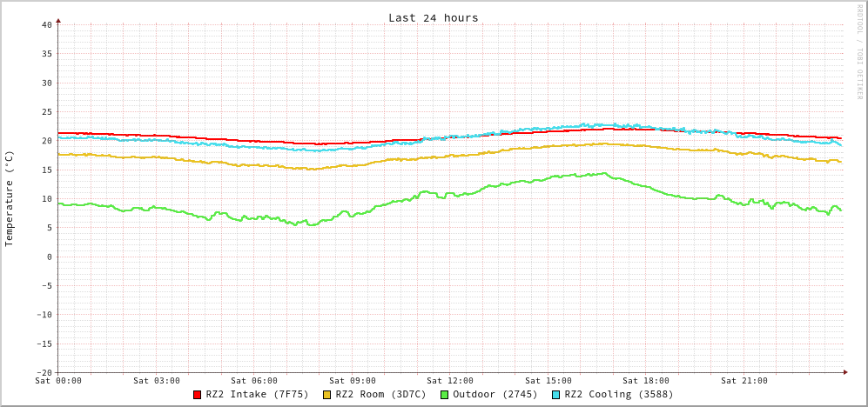Click the "Last 24 hours" graph title
868x407 pixels.
(433, 17)
